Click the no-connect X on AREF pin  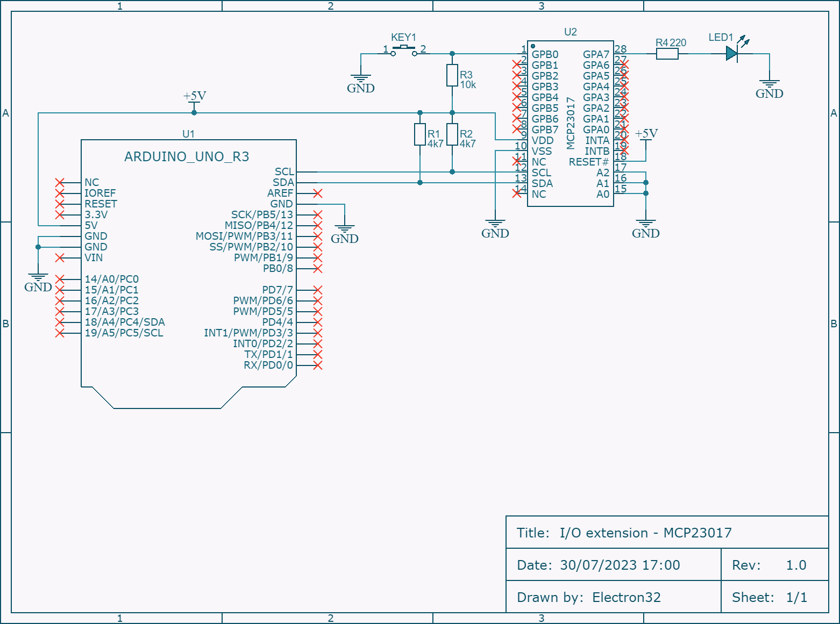317,193
